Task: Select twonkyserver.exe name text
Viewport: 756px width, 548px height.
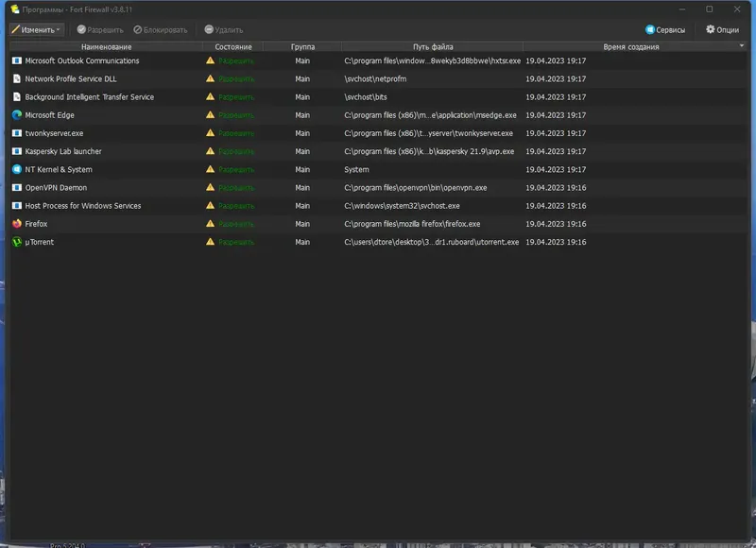Action: point(54,133)
